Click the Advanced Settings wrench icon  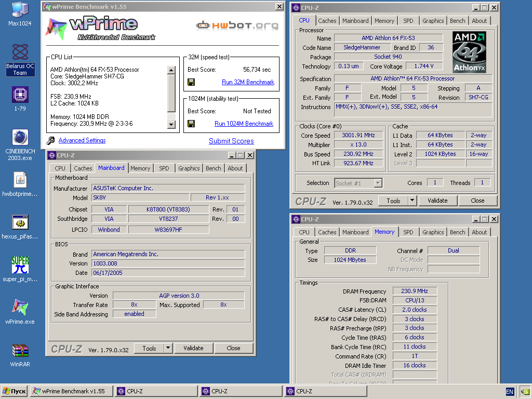tap(50, 140)
